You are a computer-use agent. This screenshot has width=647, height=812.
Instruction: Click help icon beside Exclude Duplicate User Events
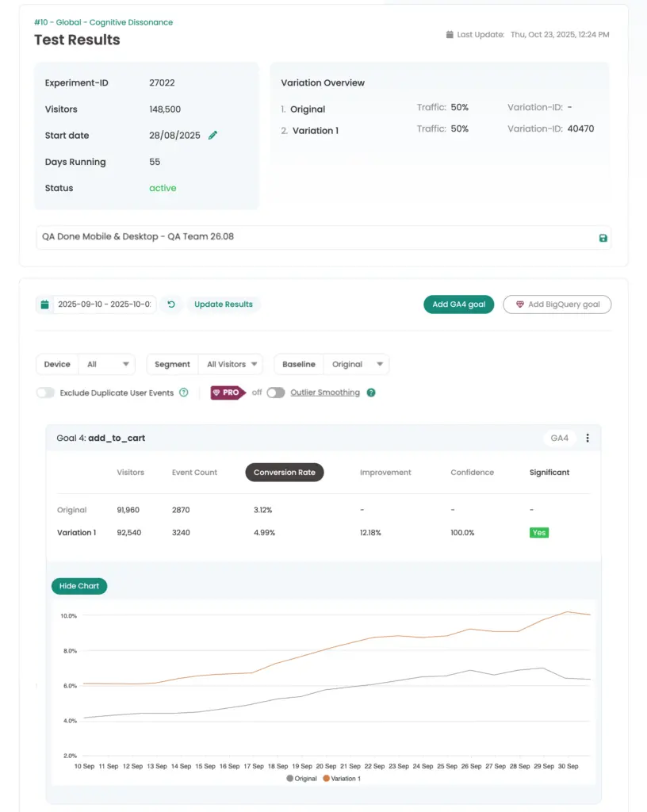184,393
